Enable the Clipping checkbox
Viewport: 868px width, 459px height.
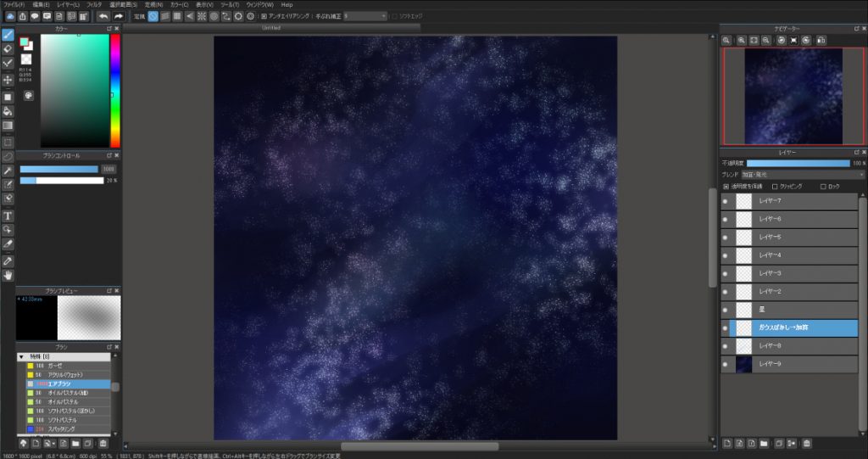click(x=775, y=187)
